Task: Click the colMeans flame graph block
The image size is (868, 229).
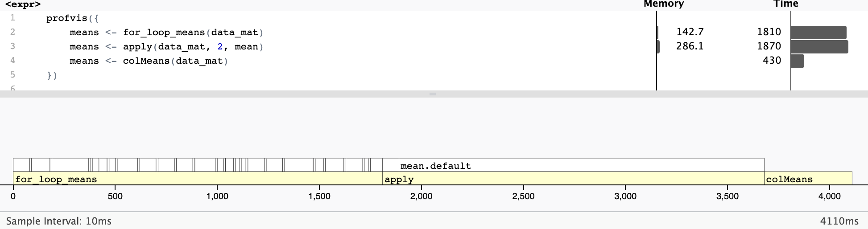Action: click(x=808, y=179)
